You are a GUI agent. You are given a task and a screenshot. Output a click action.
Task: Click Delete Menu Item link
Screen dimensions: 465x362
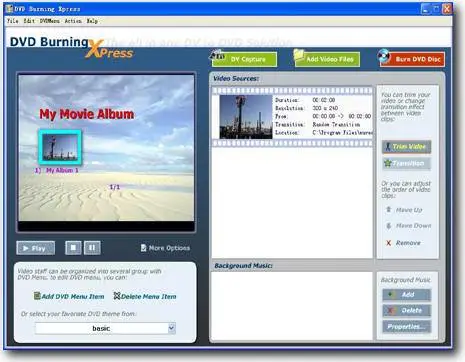pos(145,296)
